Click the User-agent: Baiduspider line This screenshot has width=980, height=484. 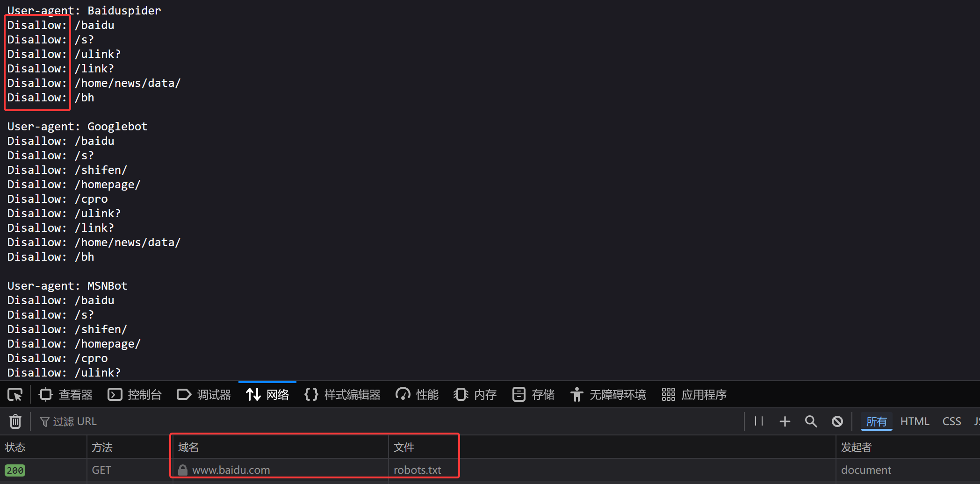[84, 10]
